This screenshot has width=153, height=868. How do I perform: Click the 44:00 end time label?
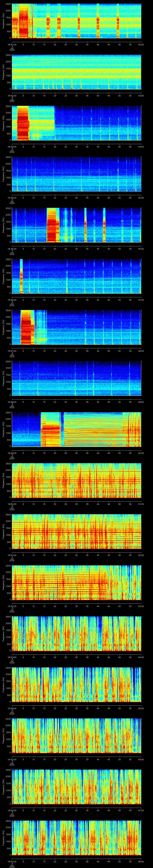[141, 147]
